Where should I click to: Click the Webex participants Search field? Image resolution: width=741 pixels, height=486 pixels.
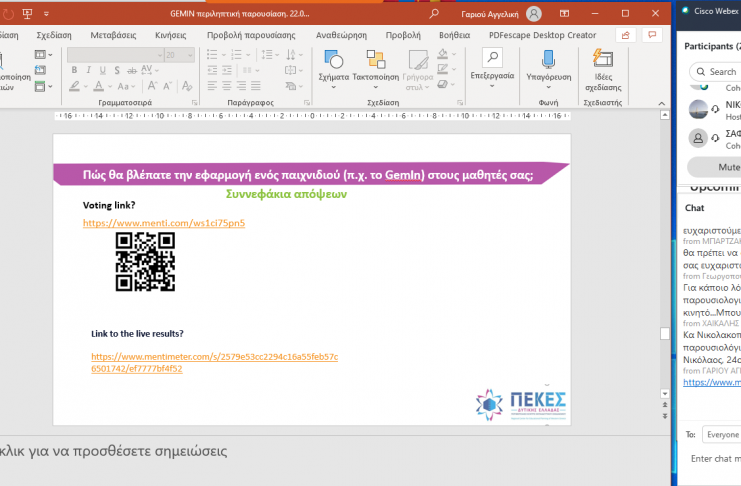tap(722, 72)
